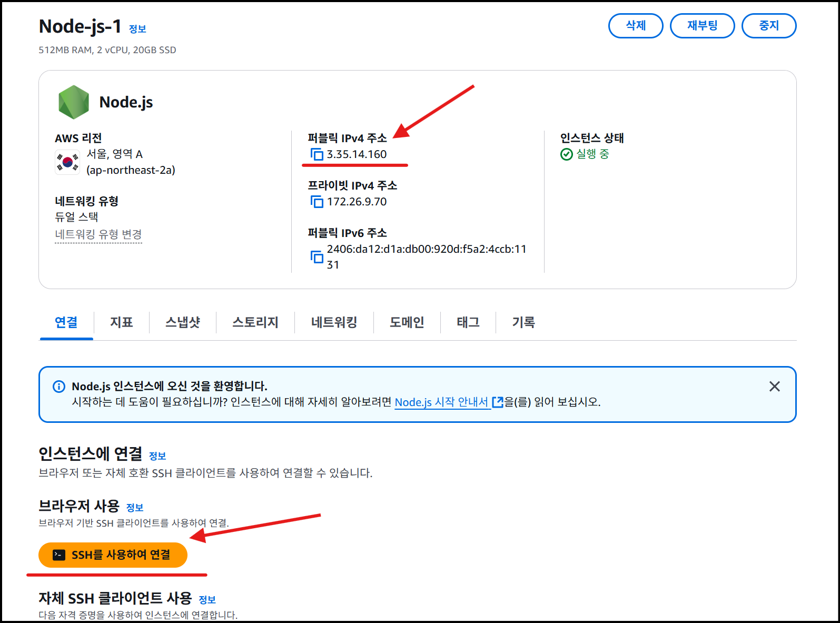Dismiss the Node.js welcome banner
This screenshot has height=623, width=840.
coord(774,387)
